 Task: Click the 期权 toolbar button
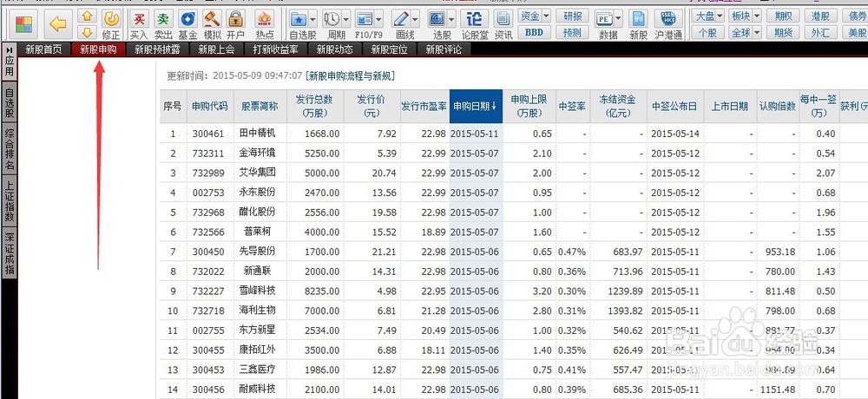coord(783,16)
